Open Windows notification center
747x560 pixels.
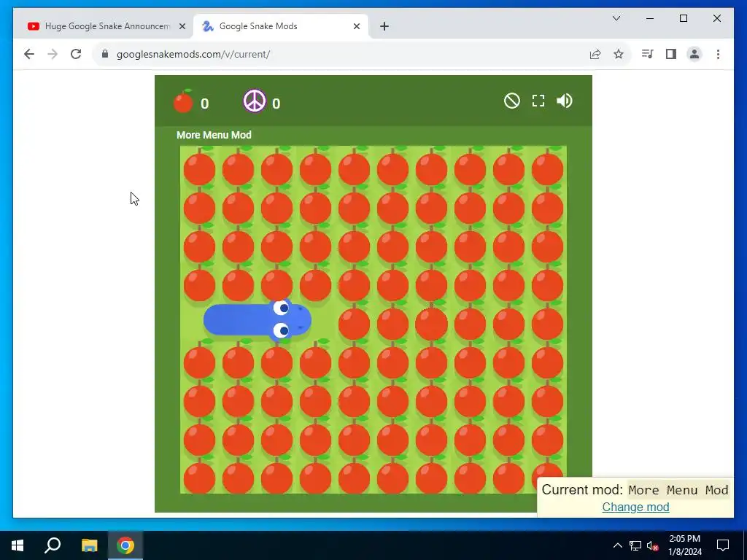(723, 545)
